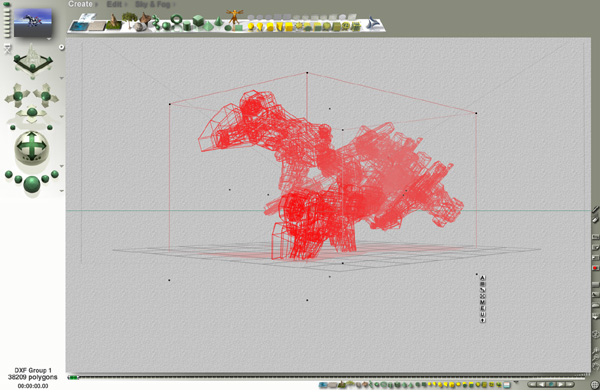
Task: Click the globe icon in bottom-right corner
Action: 595,384
